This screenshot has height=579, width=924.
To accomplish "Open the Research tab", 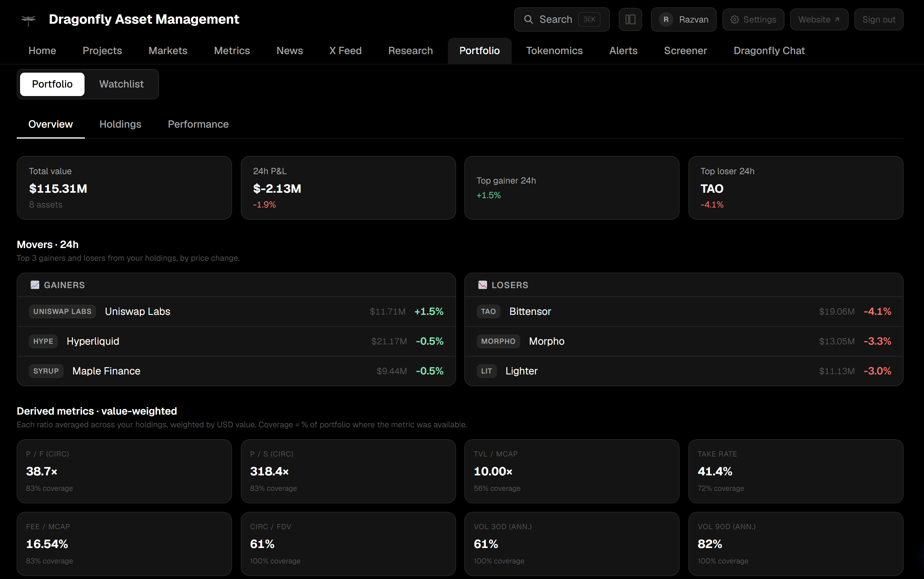I will [x=410, y=50].
